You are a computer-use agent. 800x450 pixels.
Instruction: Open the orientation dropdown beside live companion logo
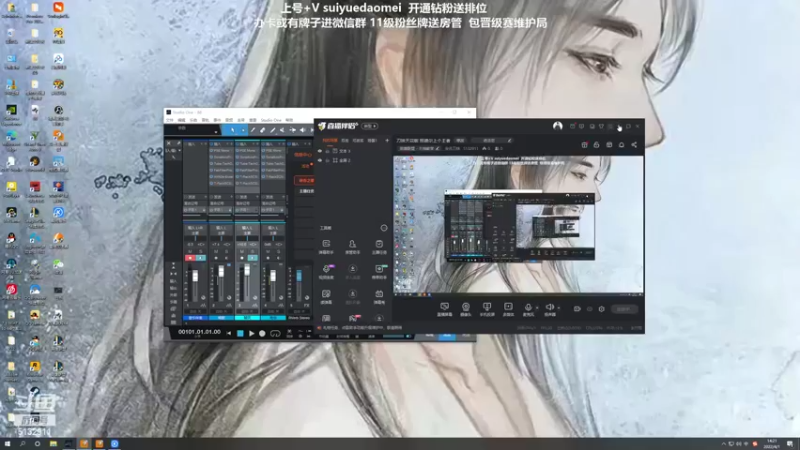[x=370, y=126]
